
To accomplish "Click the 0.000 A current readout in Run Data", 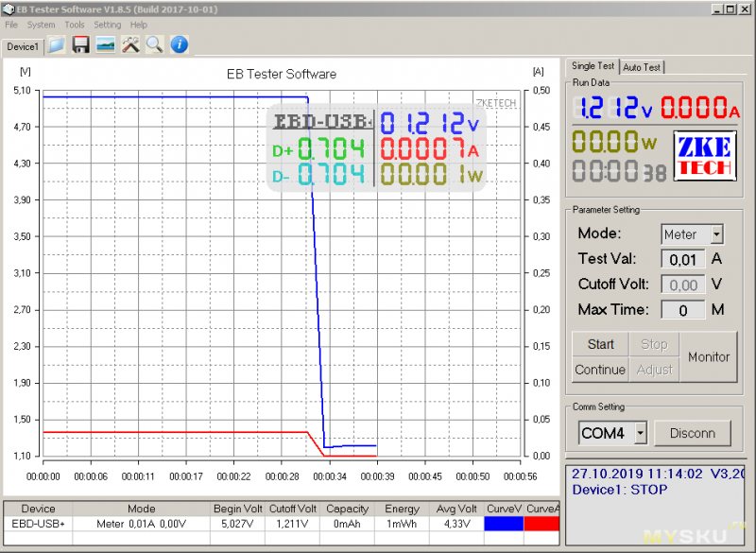I will (x=700, y=108).
